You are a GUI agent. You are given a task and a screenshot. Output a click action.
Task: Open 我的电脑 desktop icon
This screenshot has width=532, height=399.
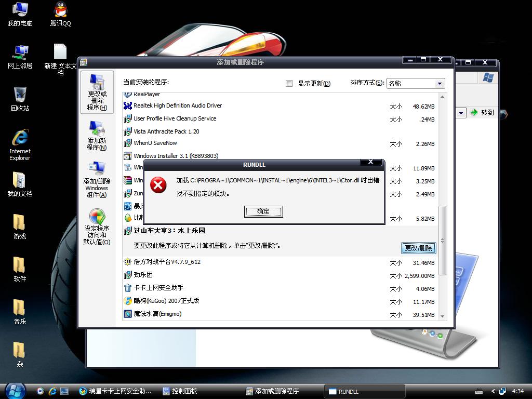(20, 14)
